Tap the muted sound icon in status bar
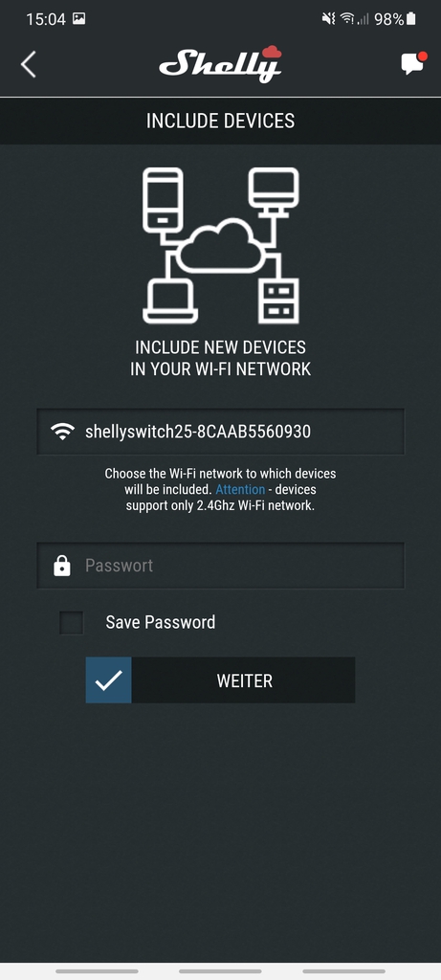The height and width of the screenshot is (980, 441). tap(328, 19)
